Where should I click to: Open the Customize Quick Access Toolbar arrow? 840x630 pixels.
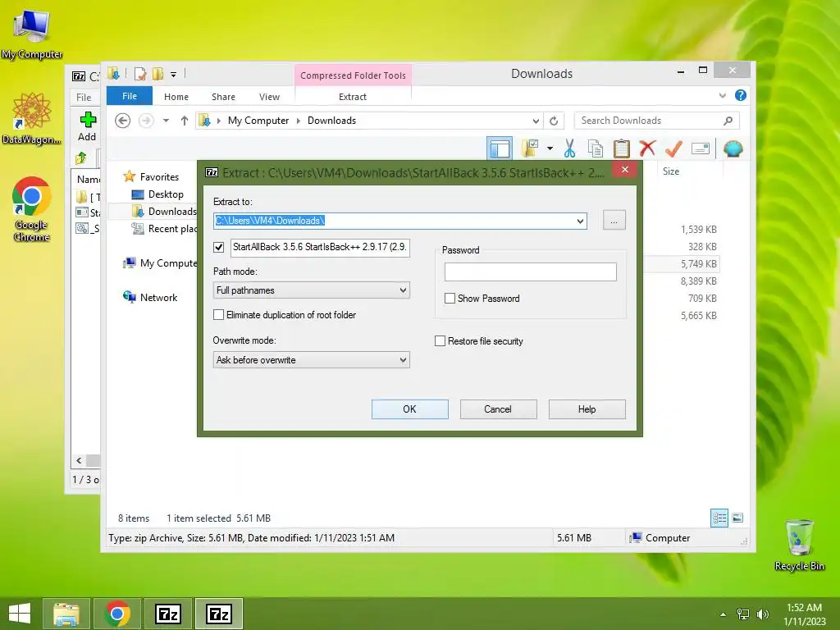174,75
